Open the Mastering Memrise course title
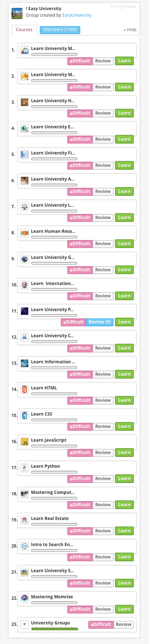The height and width of the screenshot is (644, 149). (x=52, y=596)
